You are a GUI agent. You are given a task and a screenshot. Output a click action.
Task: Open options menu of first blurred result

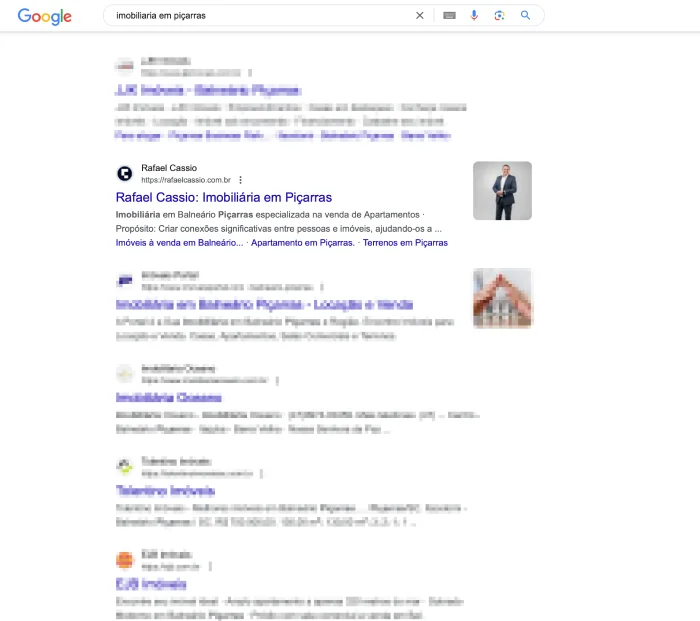coord(250,73)
